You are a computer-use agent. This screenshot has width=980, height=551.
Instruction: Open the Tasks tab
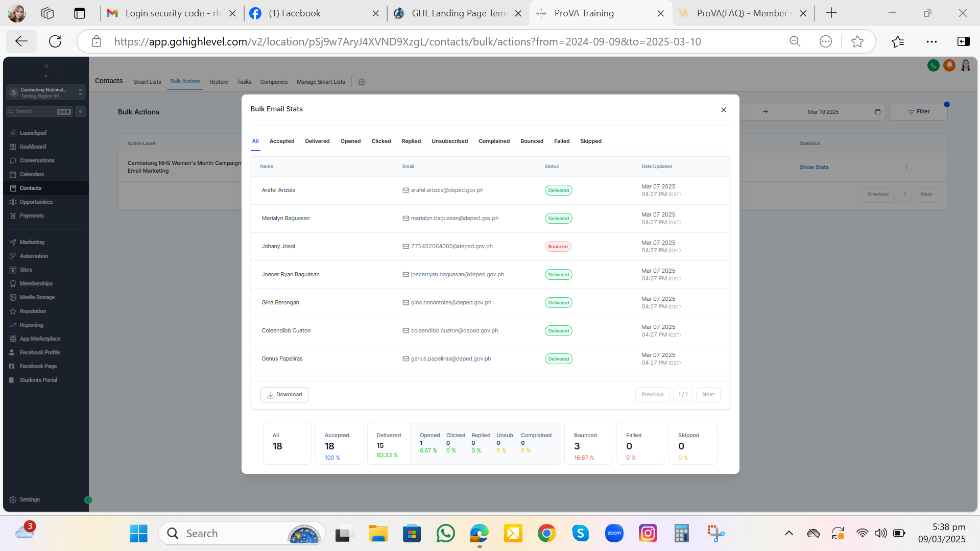[x=244, y=82]
